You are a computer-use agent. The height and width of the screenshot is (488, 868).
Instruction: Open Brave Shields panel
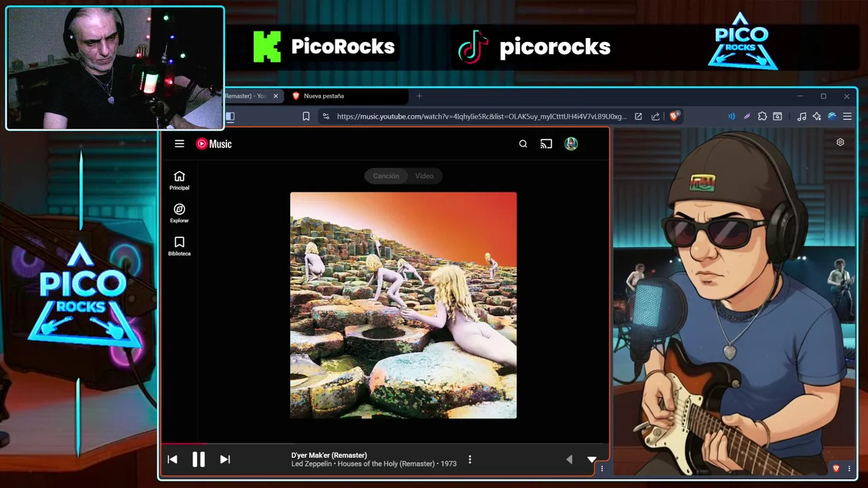pos(674,117)
